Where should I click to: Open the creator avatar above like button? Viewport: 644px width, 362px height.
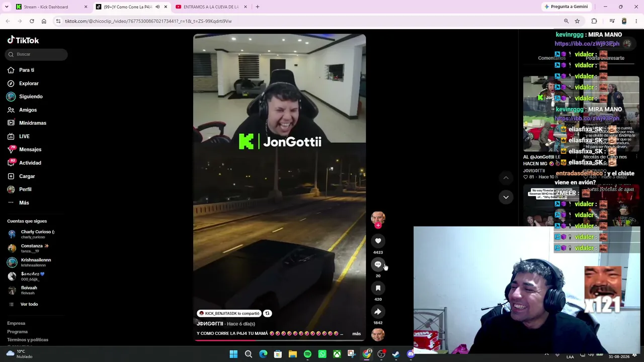[378, 218]
